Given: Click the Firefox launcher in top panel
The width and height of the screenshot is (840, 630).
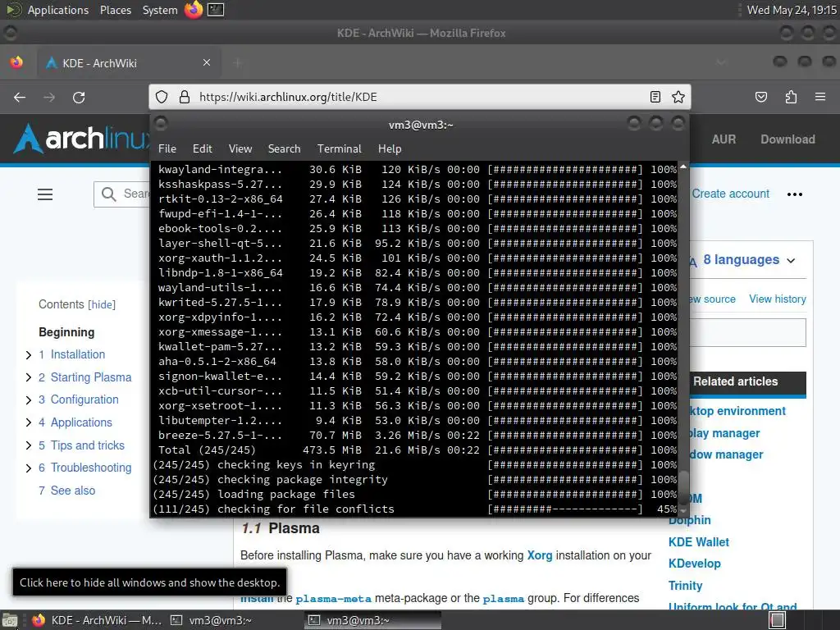Looking at the screenshot, I should (194, 10).
